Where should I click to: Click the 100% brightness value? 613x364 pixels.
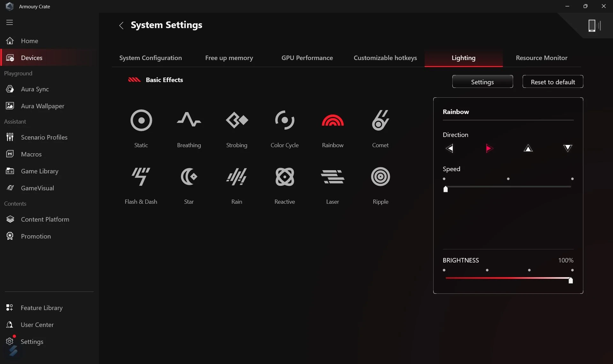coord(566,260)
